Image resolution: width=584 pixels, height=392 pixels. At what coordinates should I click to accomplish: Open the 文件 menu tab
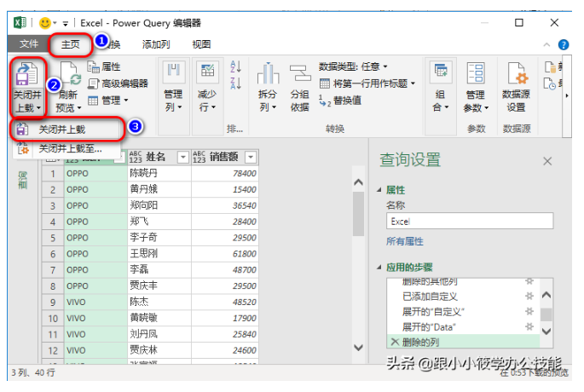point(28,44)
